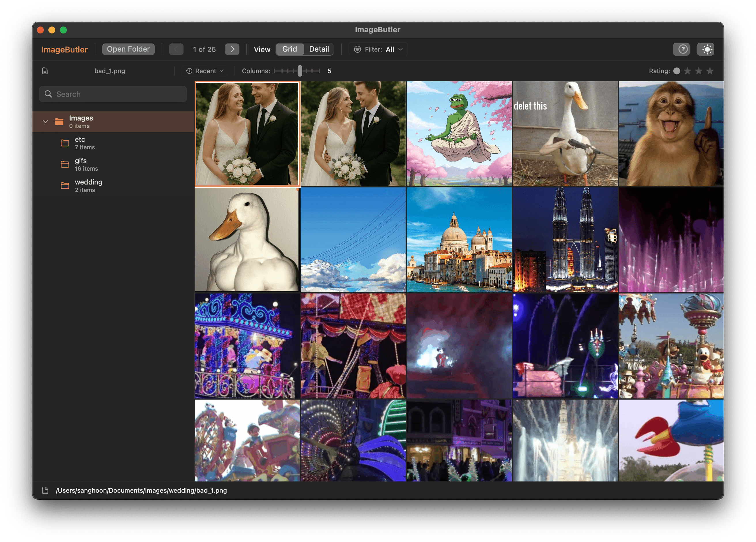Click the clock icon in the Recent selector
The height and width of the screenshot is (542, 756).
[x=189, y=71]
